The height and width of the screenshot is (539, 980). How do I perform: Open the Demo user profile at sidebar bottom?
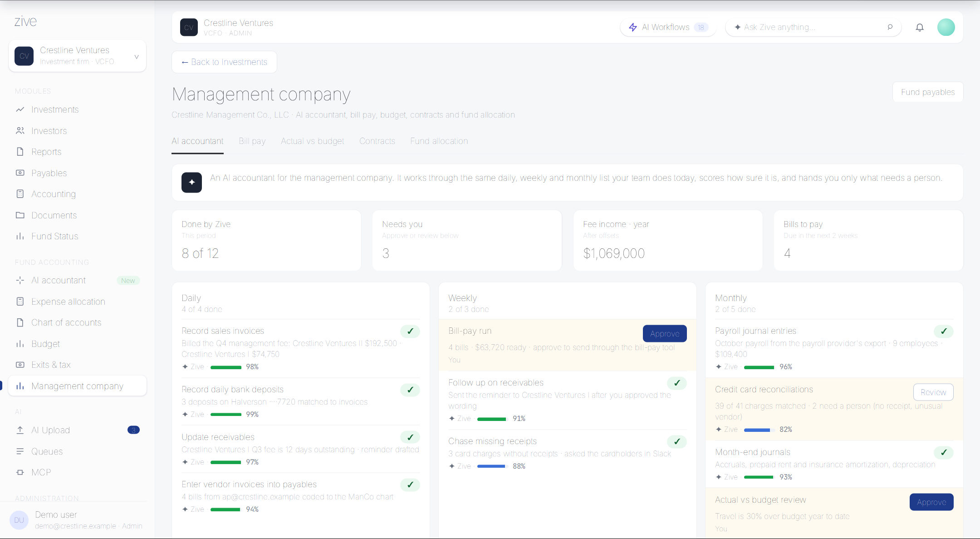[77, 520]
